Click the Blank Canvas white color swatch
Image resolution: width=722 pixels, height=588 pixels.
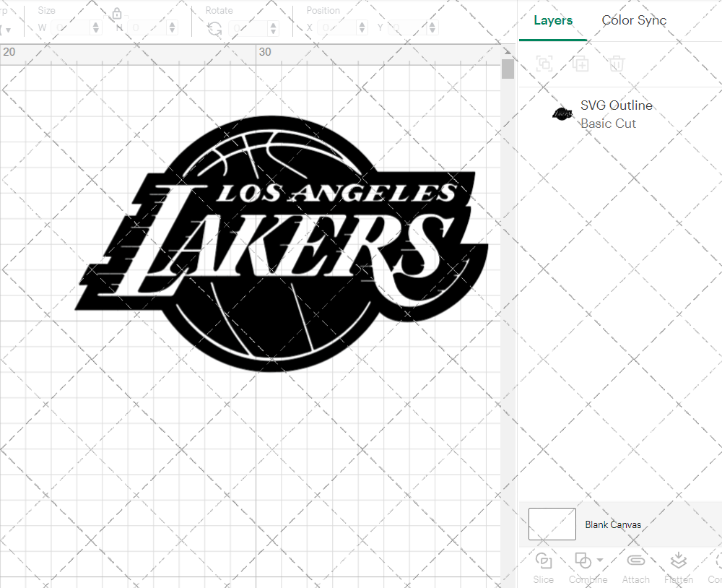(552, 524)
